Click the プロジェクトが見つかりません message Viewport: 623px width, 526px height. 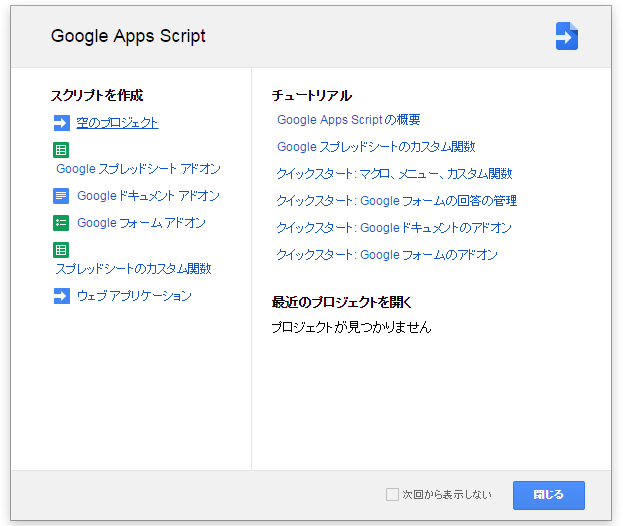click(351, 327)
